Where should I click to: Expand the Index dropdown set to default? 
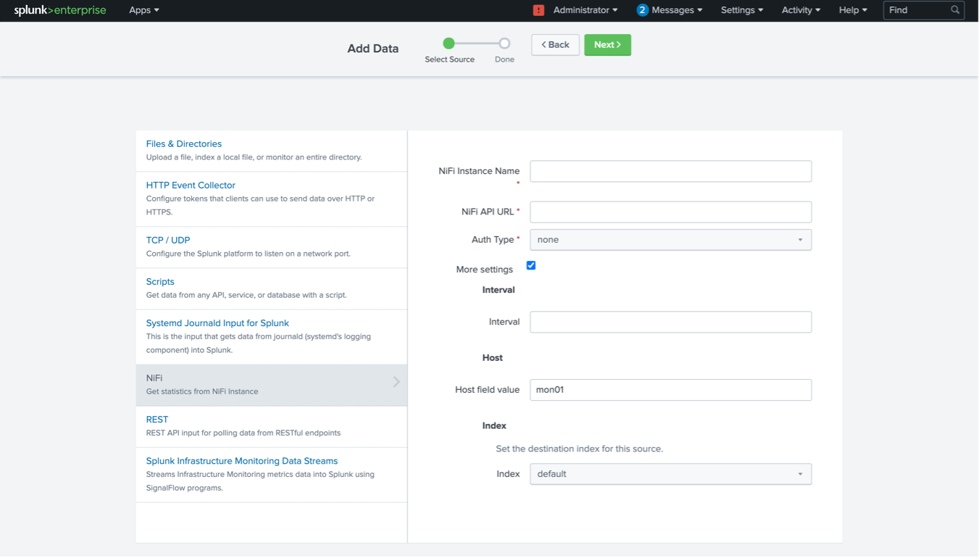click(x=671, y=474)
